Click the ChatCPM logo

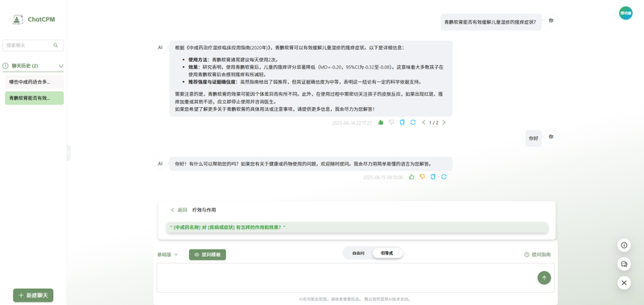[x=34, y=19]
